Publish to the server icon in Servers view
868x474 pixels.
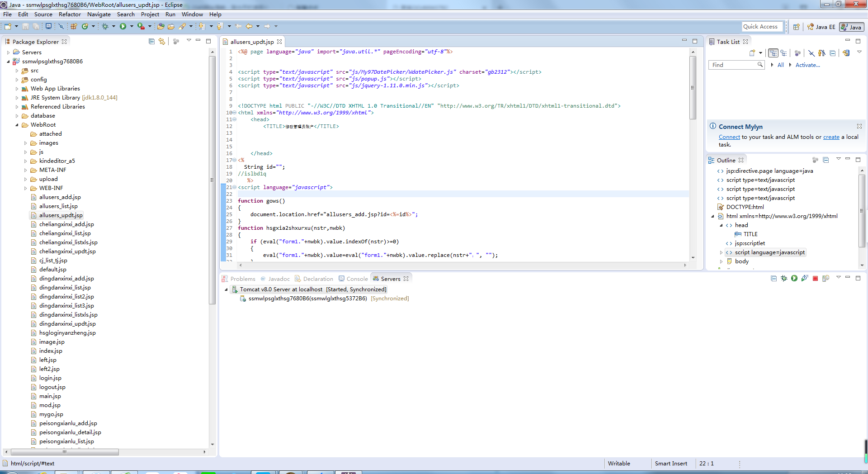click(x=826, y=278)
